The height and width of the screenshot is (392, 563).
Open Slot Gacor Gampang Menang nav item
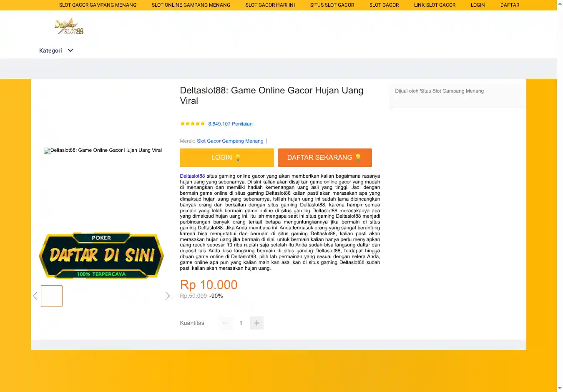(98, 5)
